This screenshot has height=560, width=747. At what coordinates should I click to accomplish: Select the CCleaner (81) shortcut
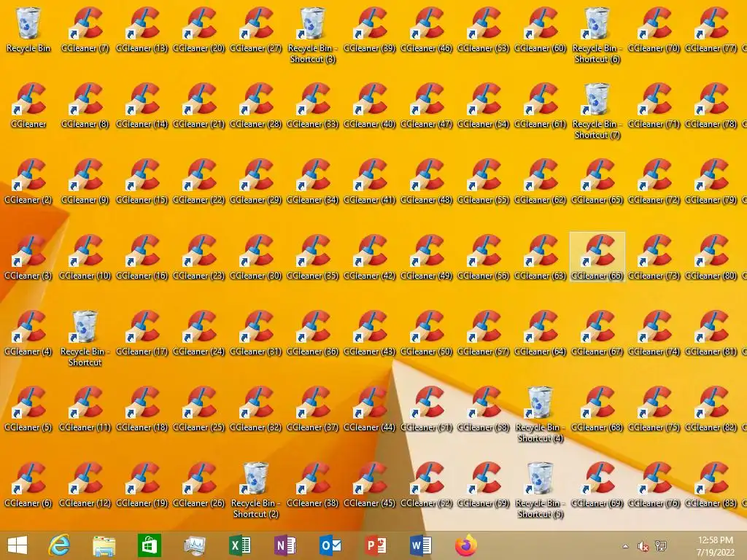pyautogui.click(x=711, y=332)
